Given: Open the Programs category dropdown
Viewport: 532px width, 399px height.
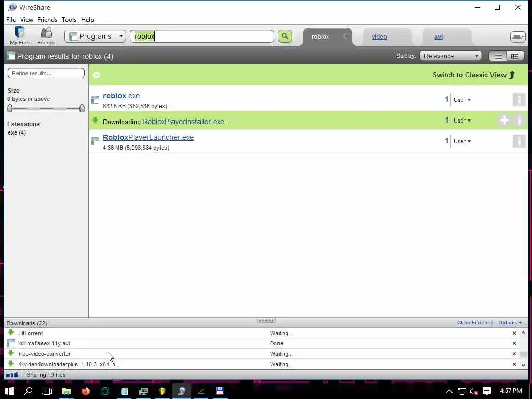Looking at the screenshot, I should click(x=96, y=36).
